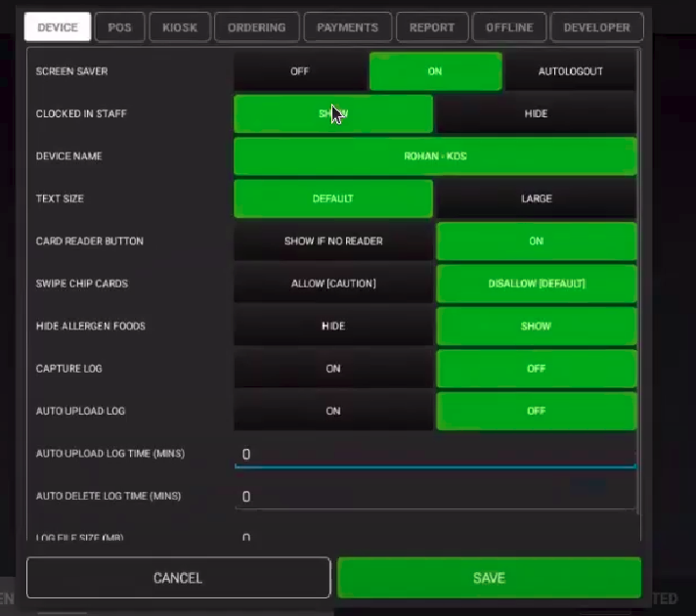Screen dimensions: 696x616
Task: Select LARGE text size
Action: [x=536, y=198]
